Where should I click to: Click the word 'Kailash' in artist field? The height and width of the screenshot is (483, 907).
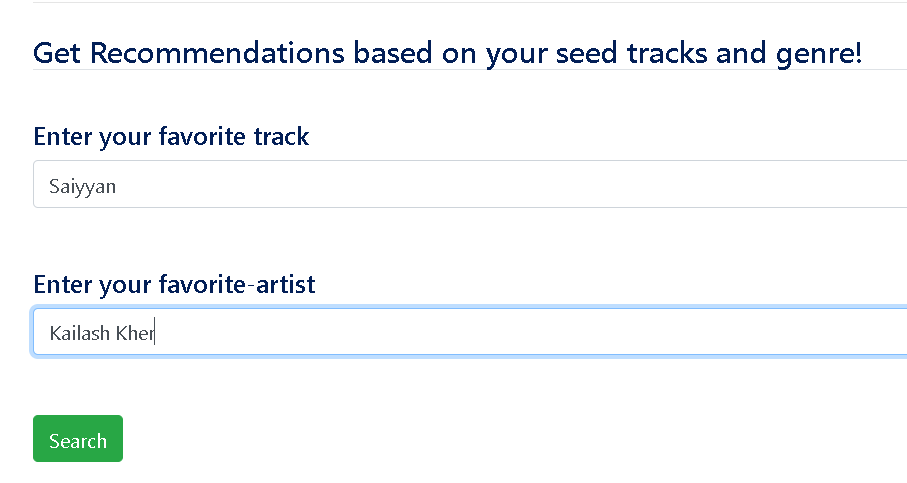[x=79, y=333]
